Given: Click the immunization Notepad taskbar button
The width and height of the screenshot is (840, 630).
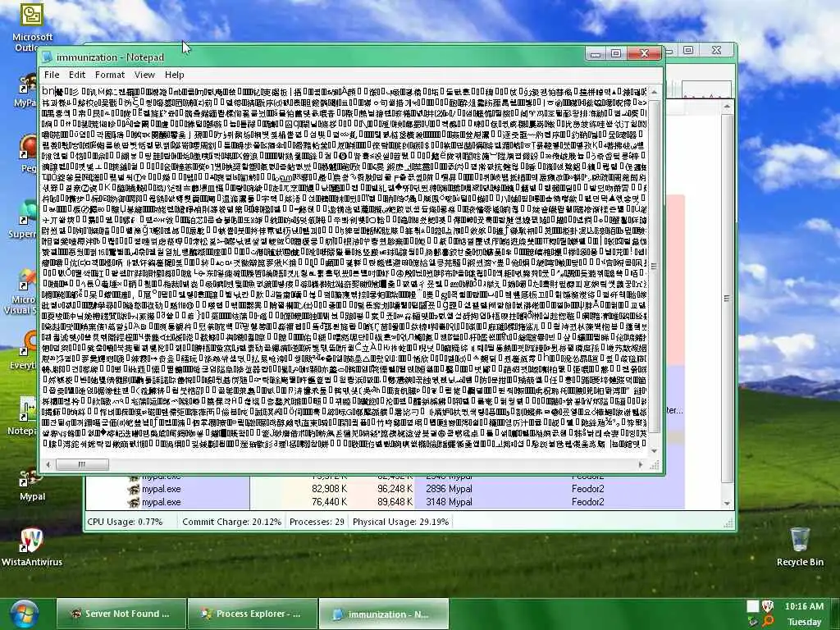Looking at the screenshot, I should point(384,614).
